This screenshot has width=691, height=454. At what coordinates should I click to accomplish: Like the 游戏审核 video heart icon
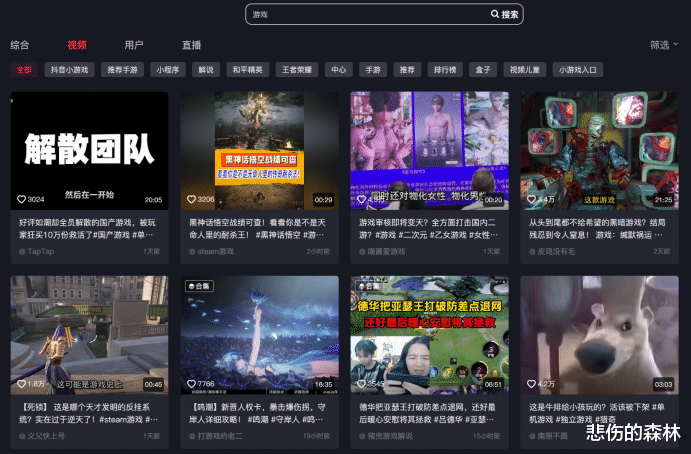[361, 199]
